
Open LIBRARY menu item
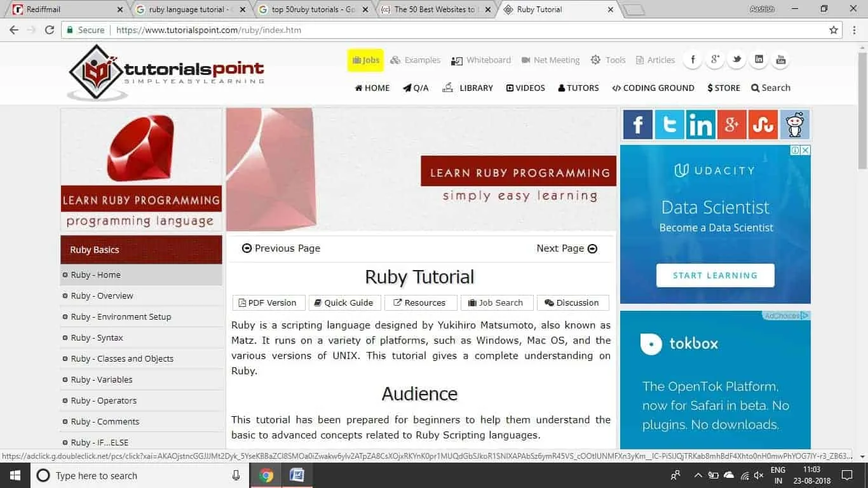coord(468,88)
